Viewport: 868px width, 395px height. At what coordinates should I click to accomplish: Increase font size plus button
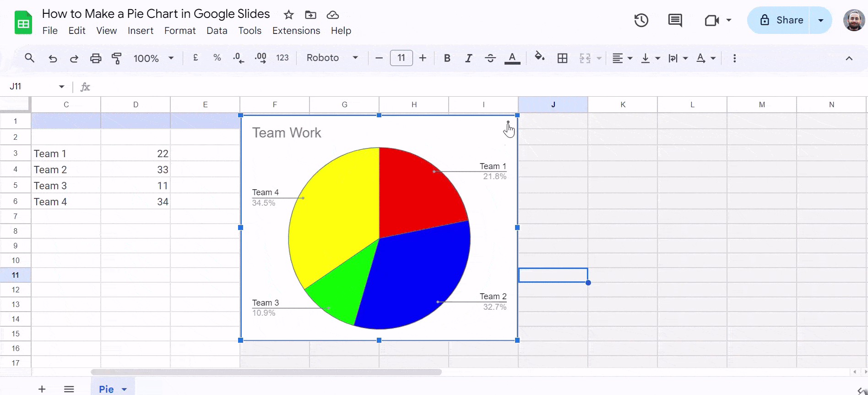click(423, 58)
